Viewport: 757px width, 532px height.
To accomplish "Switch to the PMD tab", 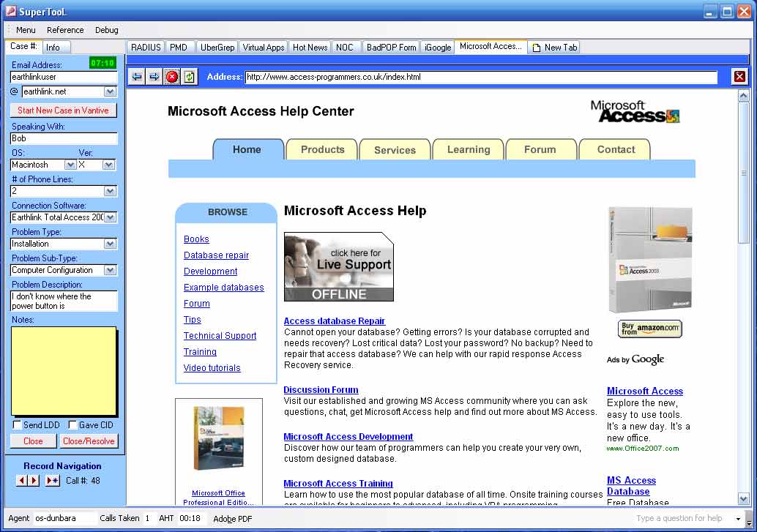I will point(179,48).
